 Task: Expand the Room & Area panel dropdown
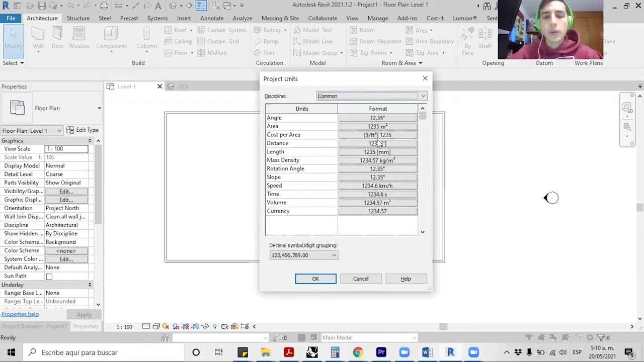point(401,63)
